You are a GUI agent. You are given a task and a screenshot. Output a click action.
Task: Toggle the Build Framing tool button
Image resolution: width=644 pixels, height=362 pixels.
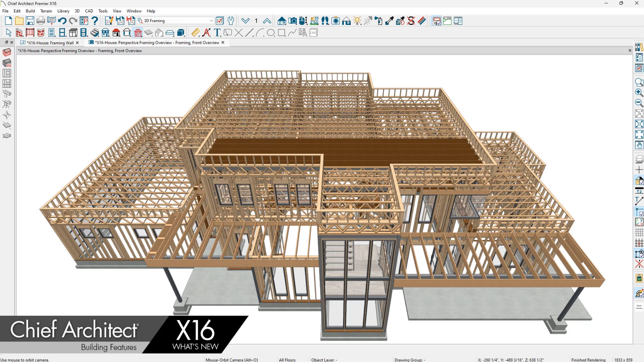pos(7,52)
